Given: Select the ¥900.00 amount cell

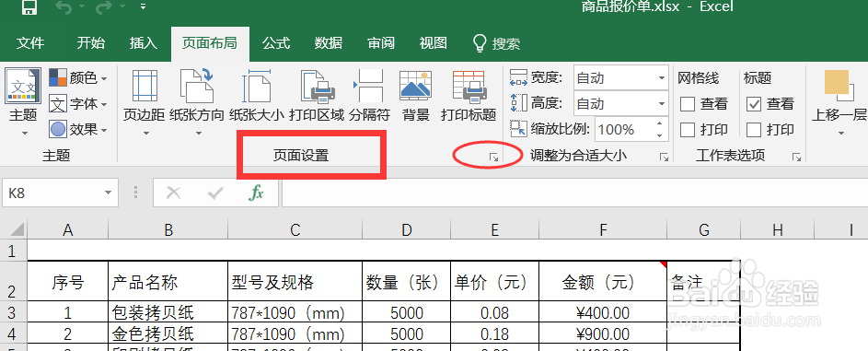Looking at the screenshot, I should pyautogui.click(x=603, y=334).
